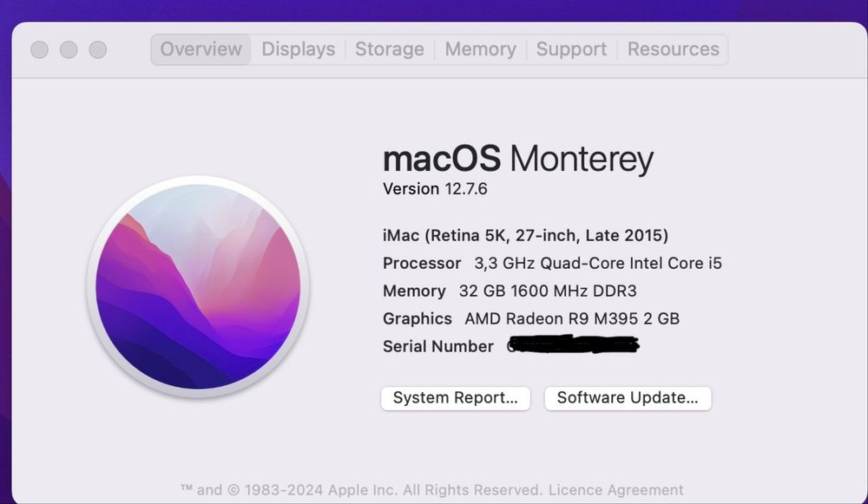Image resolution: width=868 pixels, height=504 pixels.
Task: Open the Licence Agreement link
Action: tap(615, 490)
